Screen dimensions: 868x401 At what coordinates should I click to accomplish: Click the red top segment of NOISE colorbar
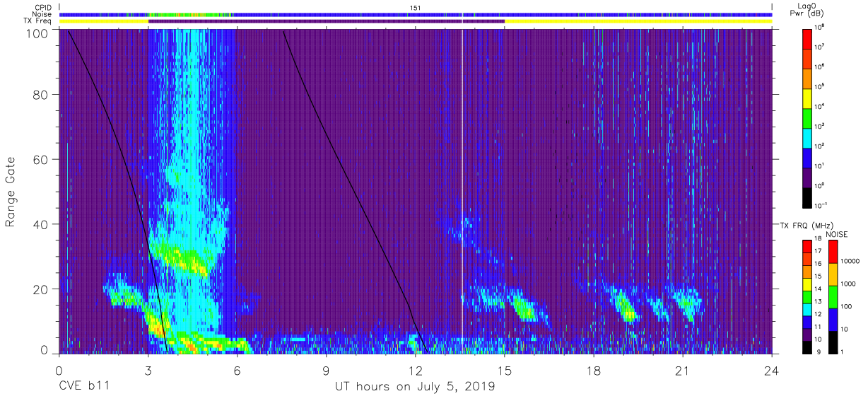click(833, 252)
